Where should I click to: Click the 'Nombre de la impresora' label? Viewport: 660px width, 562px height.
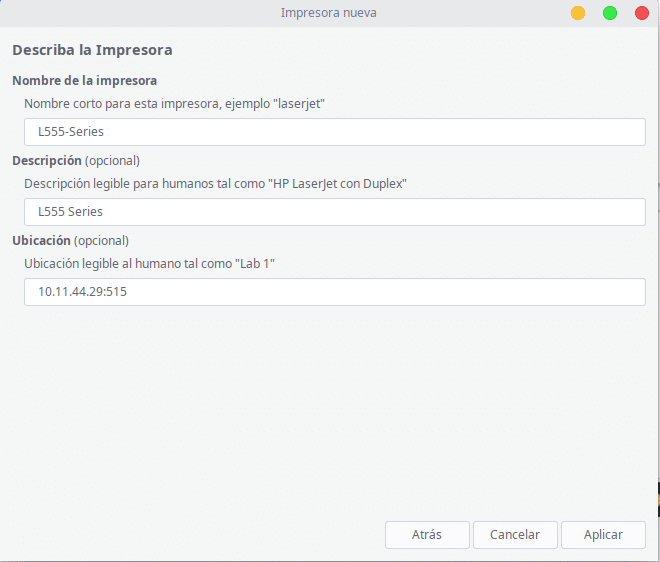pyautogui.click(x=84, y=80)
